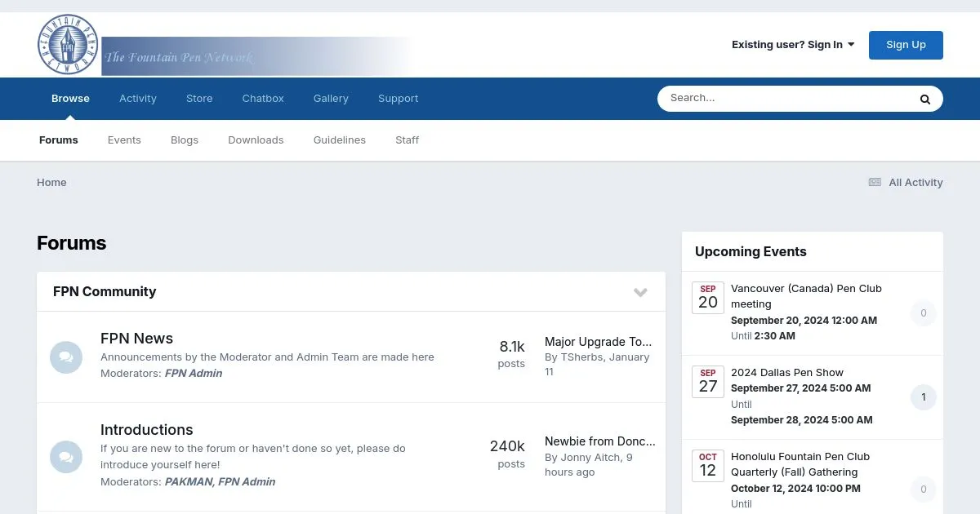
Task: Open the Chatbox tab
Action: (263, 99)
